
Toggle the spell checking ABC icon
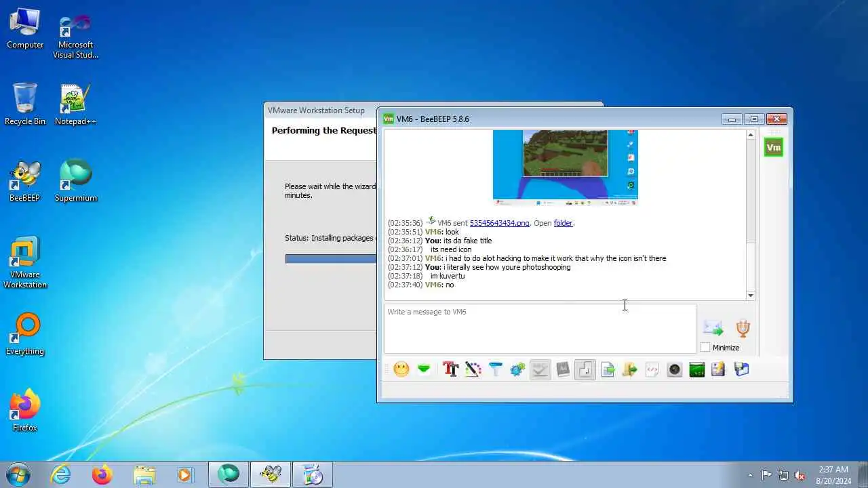(x=540, y=369)
